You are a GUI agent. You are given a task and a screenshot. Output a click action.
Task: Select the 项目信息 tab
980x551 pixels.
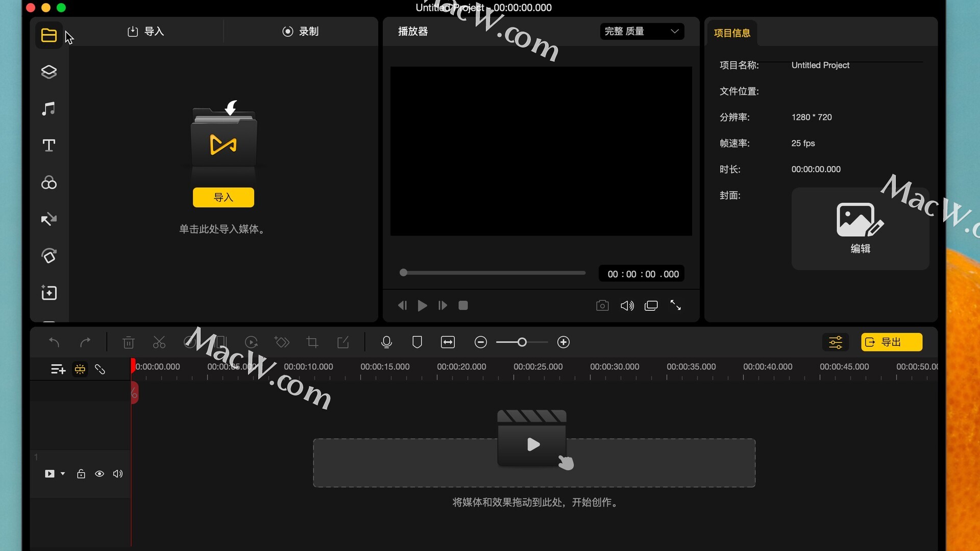tap(732, 33)
